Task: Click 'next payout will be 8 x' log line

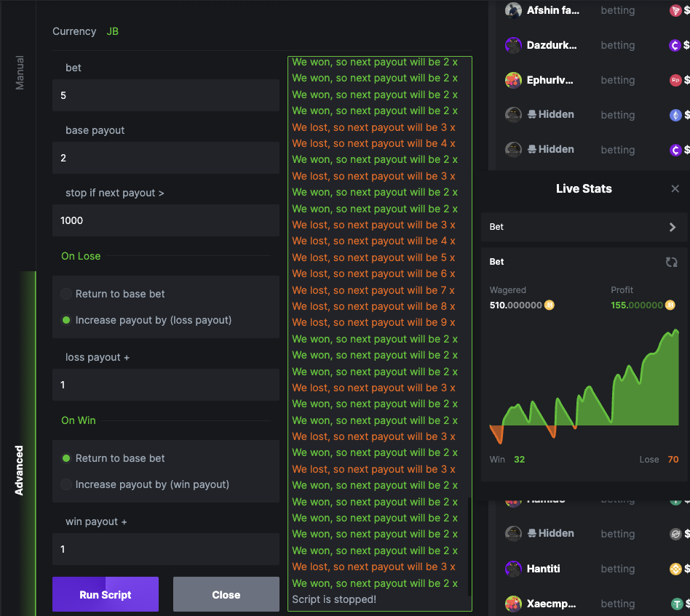Action: [x=373, y=306]
